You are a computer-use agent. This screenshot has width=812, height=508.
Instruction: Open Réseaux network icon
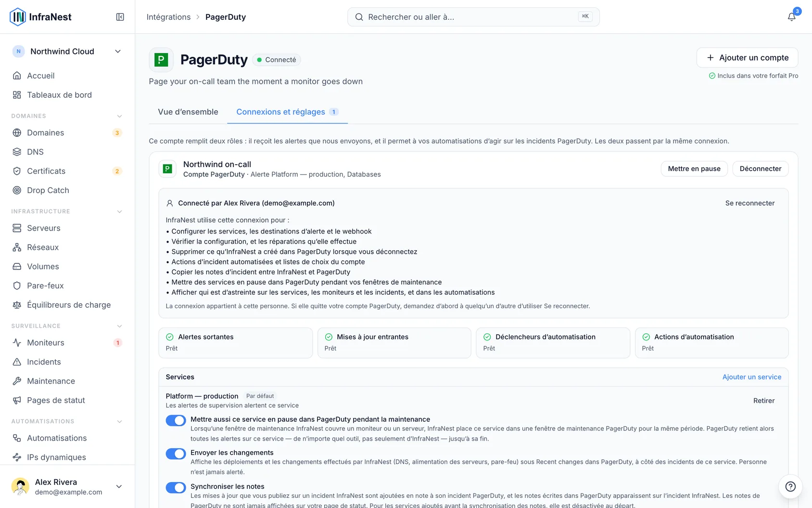pyautogui.click(x=17, y=247)
